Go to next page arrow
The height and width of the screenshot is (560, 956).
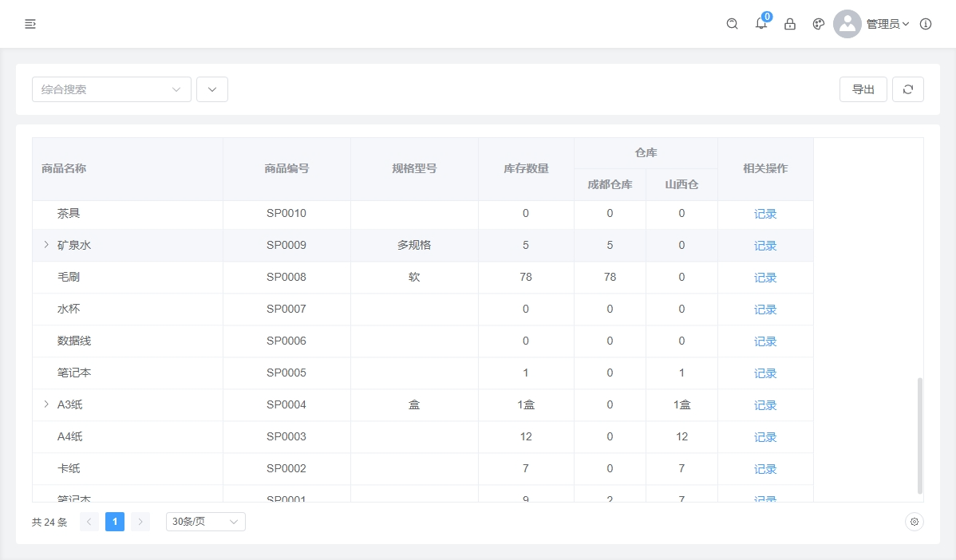[x=140, y=522]
